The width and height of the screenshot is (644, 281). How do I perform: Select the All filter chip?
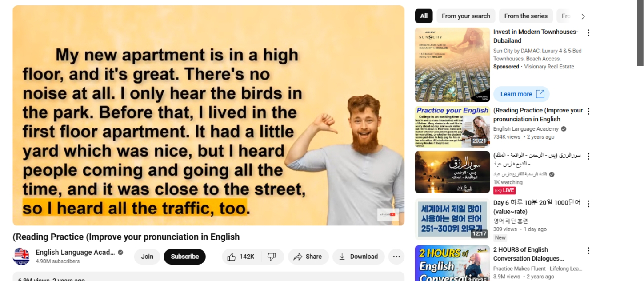[424, 16]
